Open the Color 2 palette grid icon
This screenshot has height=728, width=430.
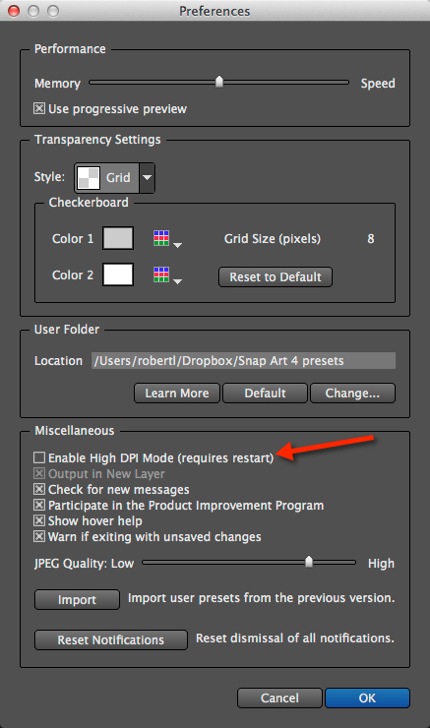click(161, 274)
